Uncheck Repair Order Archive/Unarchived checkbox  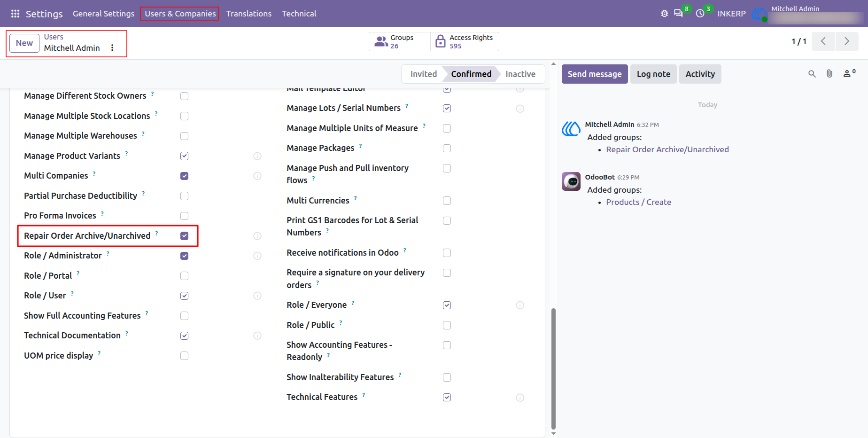184,236
